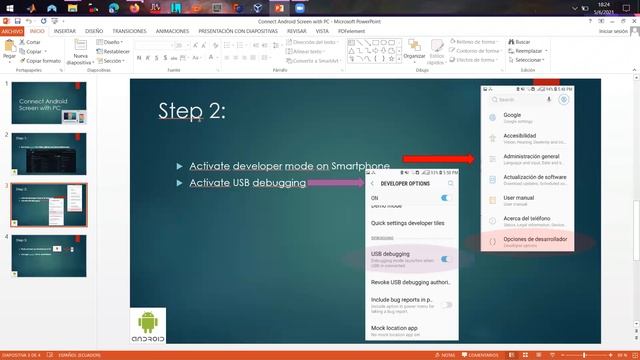Click clear all formatting icon

click(216, 45)
